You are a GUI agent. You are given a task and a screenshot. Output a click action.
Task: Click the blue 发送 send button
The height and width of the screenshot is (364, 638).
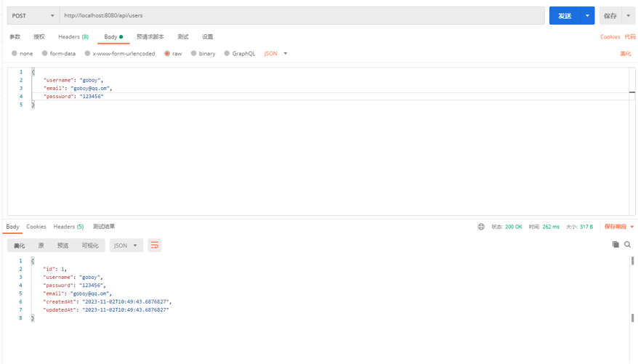point(565,15)
